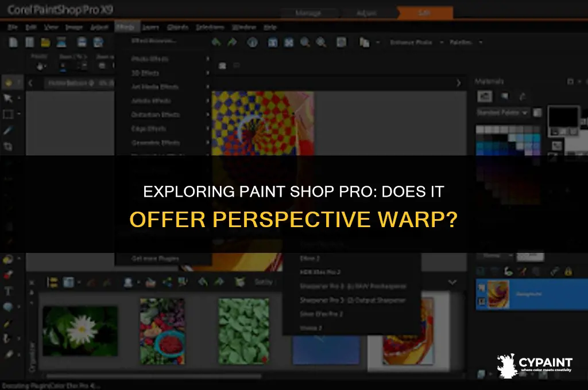Click the Organizer rotate right icon

click(x=219, y=282)
